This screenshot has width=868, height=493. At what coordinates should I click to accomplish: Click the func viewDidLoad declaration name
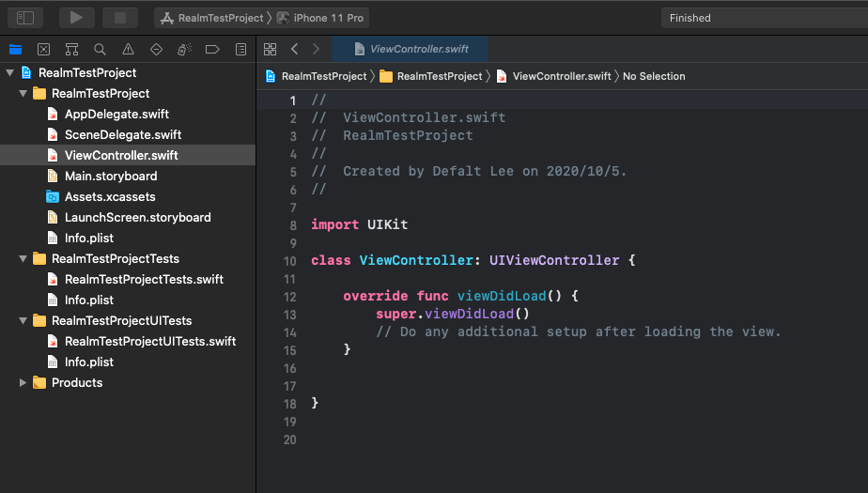pyautogui.click(x=502, y=296)
